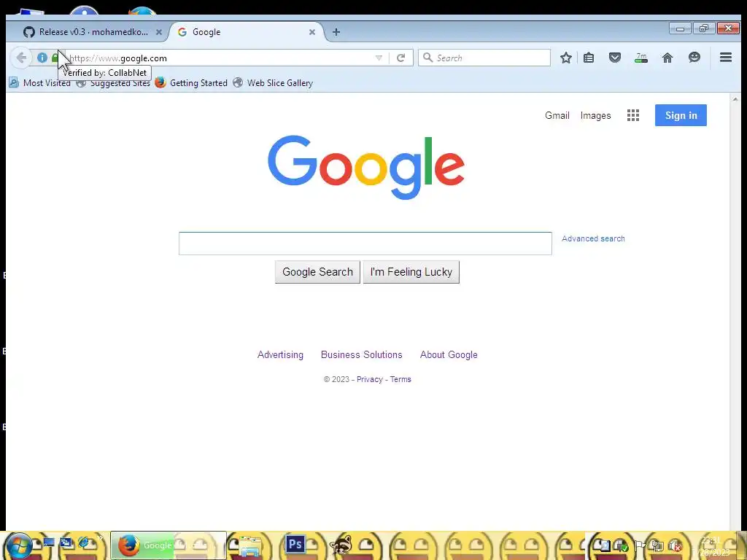The height and width of the screenshot is (560, 747).
Task: Click the Google logo
Action: pyautogui.click(x=366, y=167)
